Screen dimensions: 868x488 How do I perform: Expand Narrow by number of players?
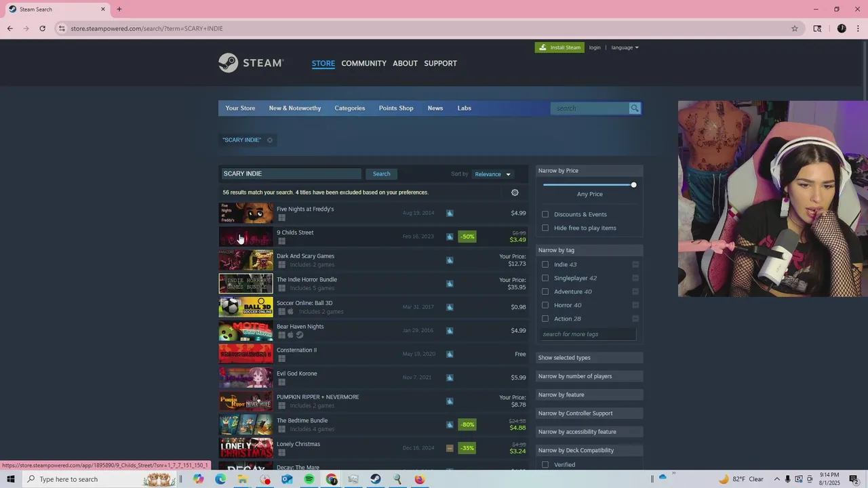pos(589,376)
